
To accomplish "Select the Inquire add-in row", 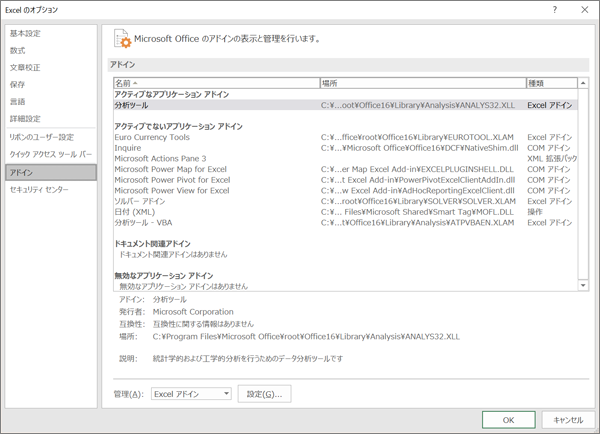I will pyautogui.click(x=346, y=148).
